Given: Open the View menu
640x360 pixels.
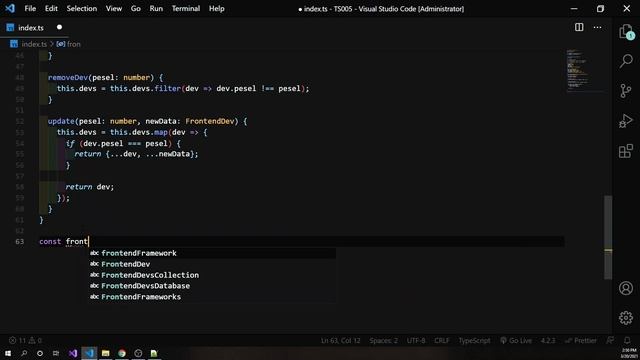Looking at the screenshot, I should (x=113, y=9).
